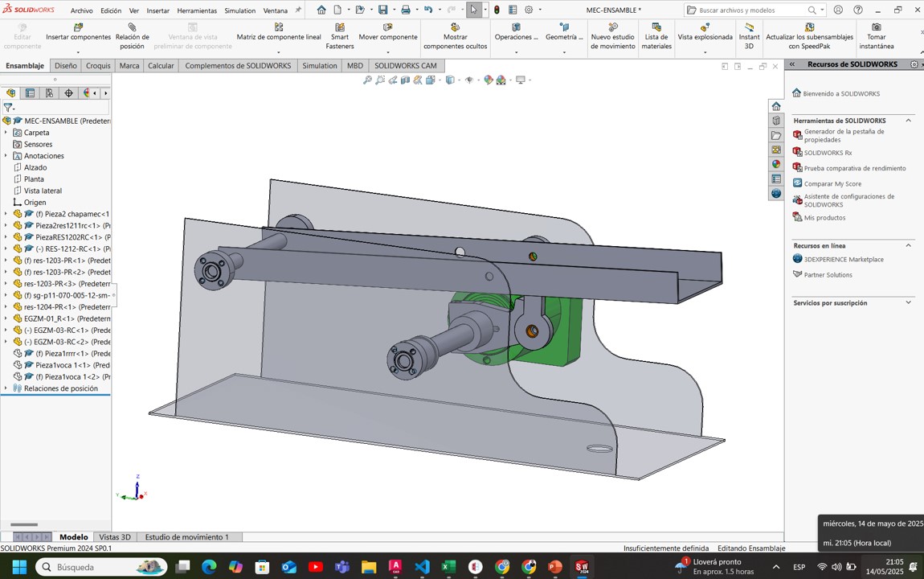The width and height of the screenshot is (924, 579).
Task: Save the assembly with the floppy disk icon
Action: point(383,10)
